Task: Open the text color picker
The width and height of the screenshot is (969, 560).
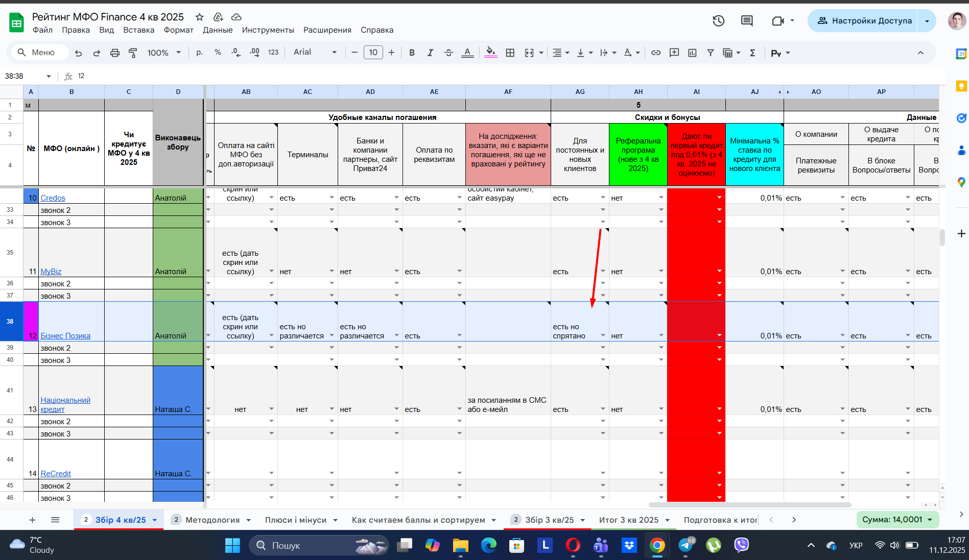Action: pyautogui.click(x=467, y=53)
